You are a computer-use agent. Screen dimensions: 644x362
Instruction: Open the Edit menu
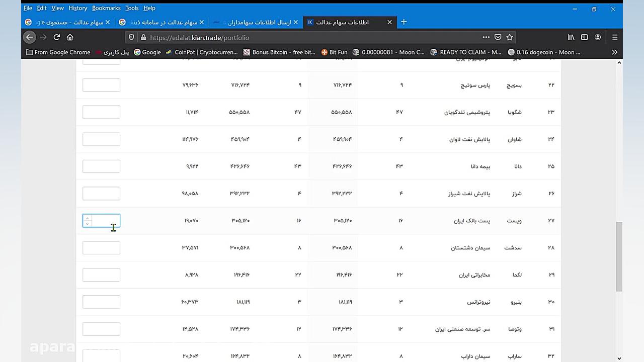(42, 8)
